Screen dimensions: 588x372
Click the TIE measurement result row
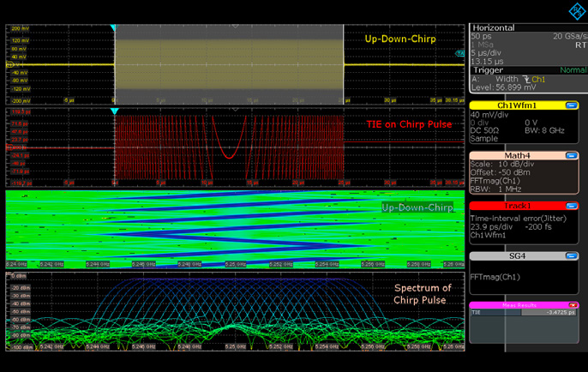(524, 313)
